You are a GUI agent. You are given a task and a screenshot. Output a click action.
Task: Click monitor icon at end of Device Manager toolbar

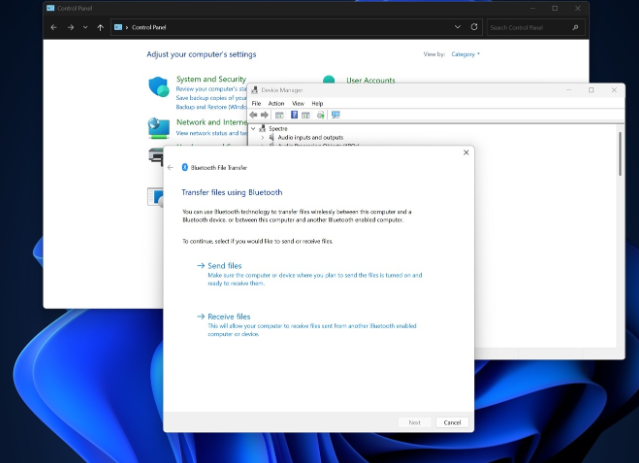coord(335,115)
